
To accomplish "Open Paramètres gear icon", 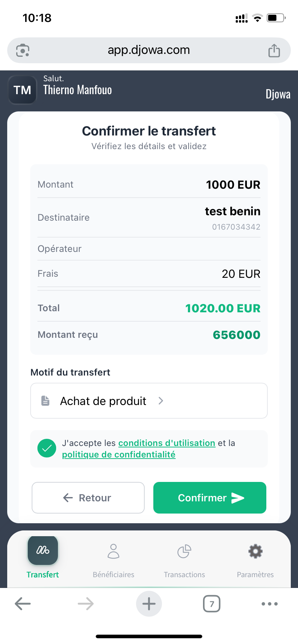I will click(x=255, y=551).
